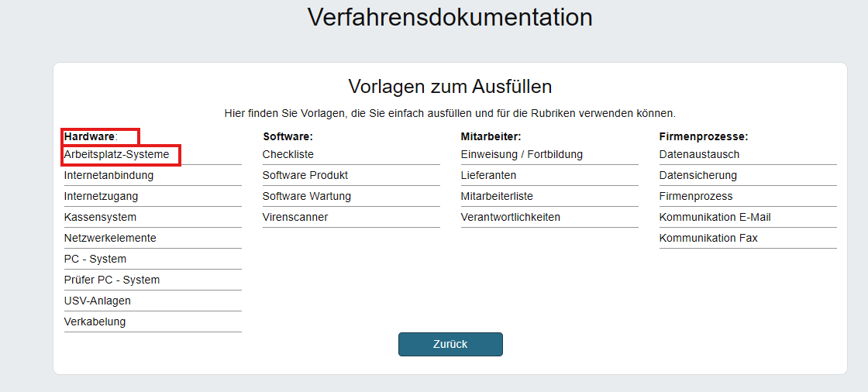Choose the Virenscanner template
868x392 pixels.
(295, 217)
